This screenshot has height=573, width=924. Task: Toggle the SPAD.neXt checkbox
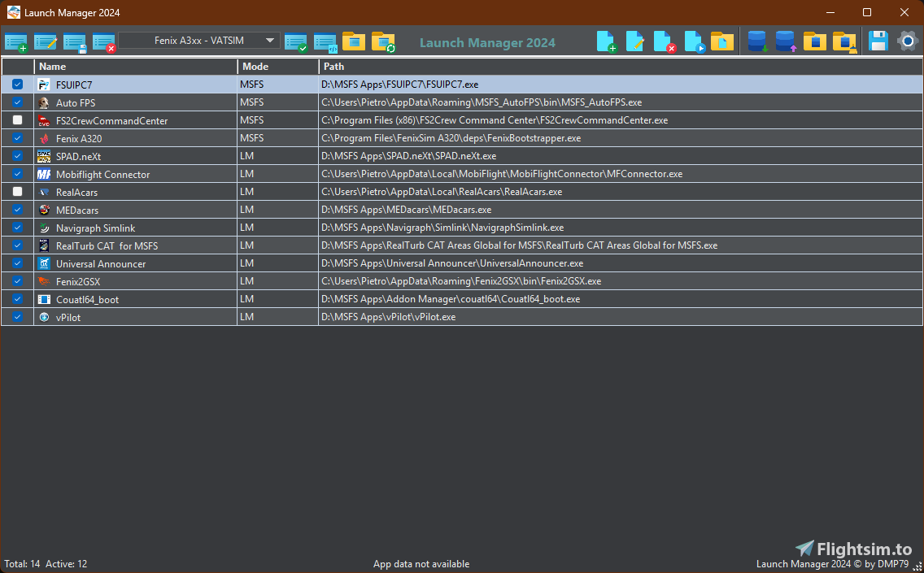point(18,155)
